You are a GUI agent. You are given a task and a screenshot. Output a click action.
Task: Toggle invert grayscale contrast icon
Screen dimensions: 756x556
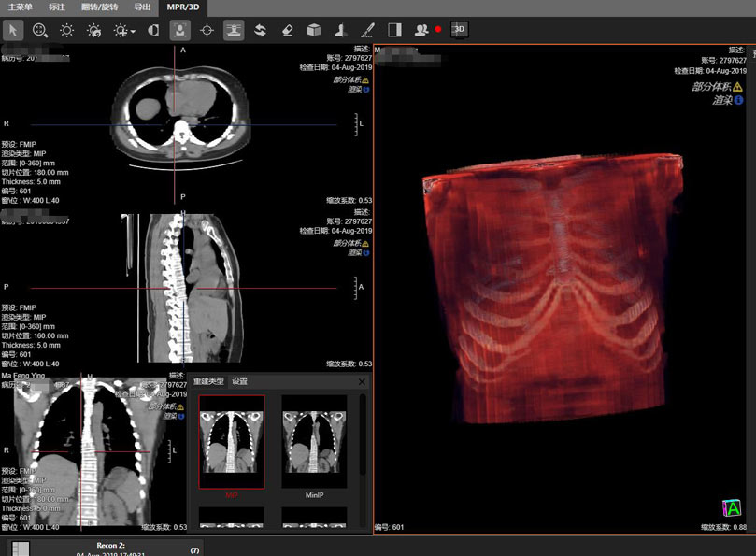point(152,30)
